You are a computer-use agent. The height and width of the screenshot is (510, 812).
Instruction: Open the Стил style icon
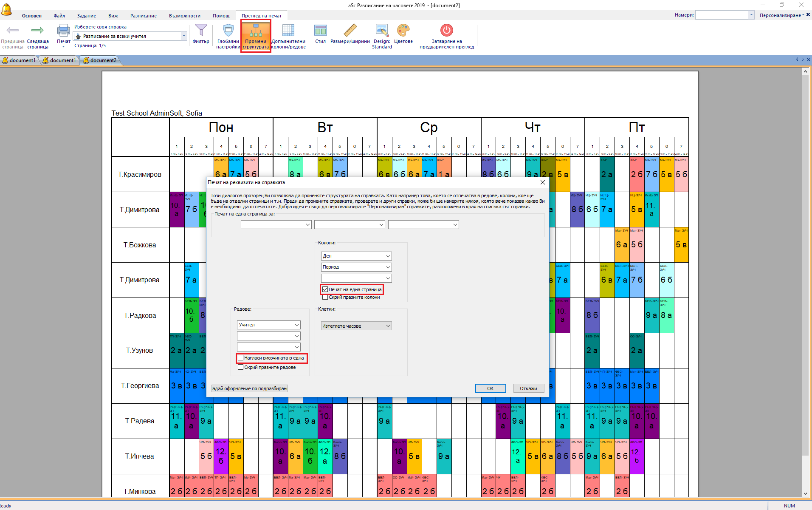pos(321,30)
